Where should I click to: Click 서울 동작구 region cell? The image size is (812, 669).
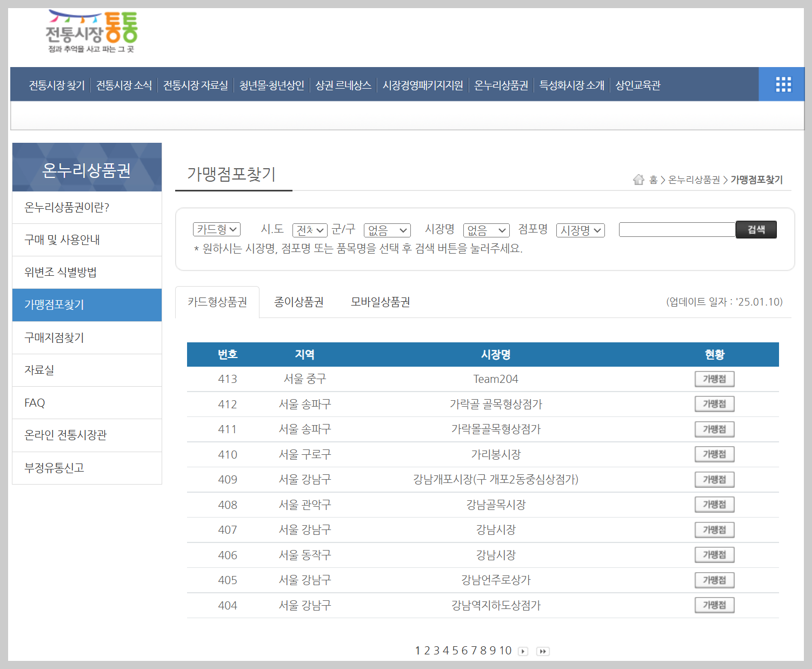pos(305,555)
